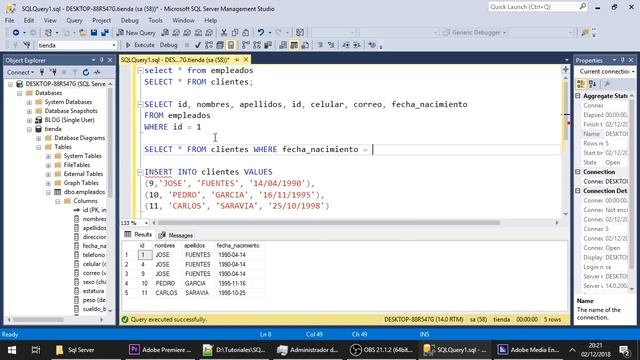Open the Project menu

101,20
